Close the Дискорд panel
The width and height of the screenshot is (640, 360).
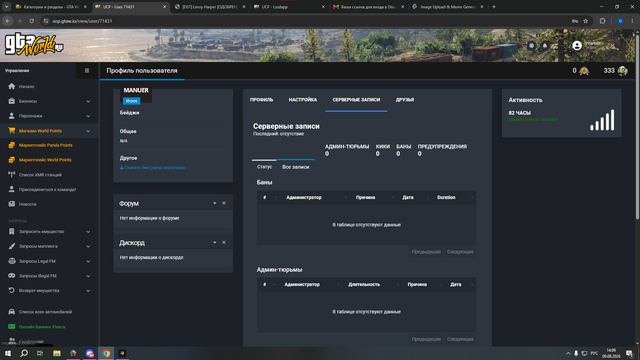click(224, 242)
